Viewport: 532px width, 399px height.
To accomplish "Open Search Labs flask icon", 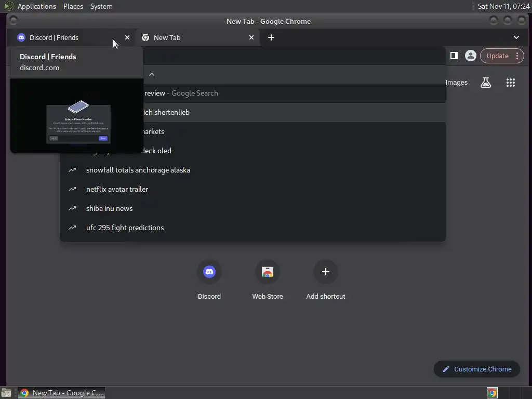I will click(x=486, y=83).
